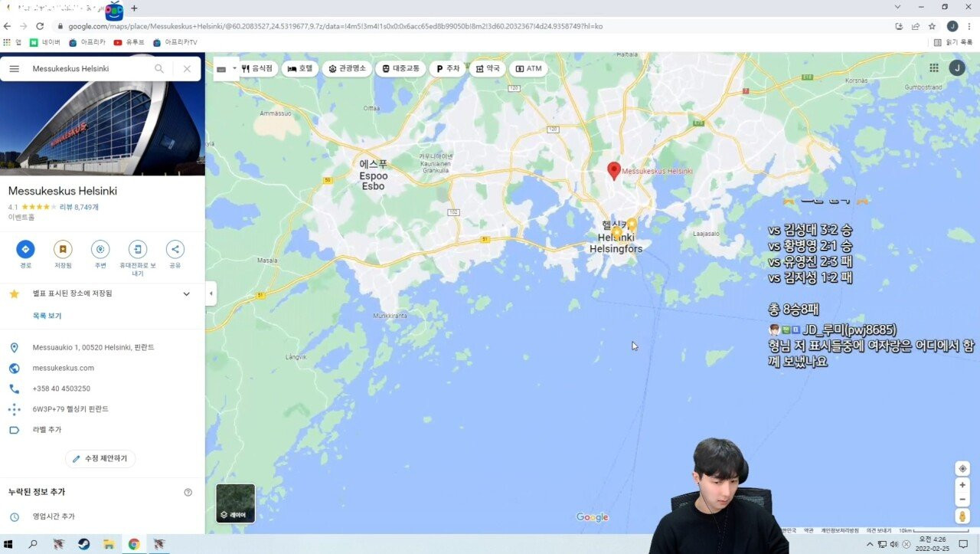Search nearby with the 주변 icon

point(100,249)
